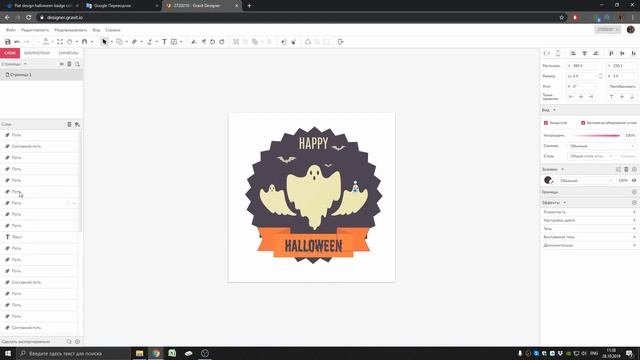The image size is (640, 360).
Task: Toggle fill visibility eye icon
Action: 634,180
